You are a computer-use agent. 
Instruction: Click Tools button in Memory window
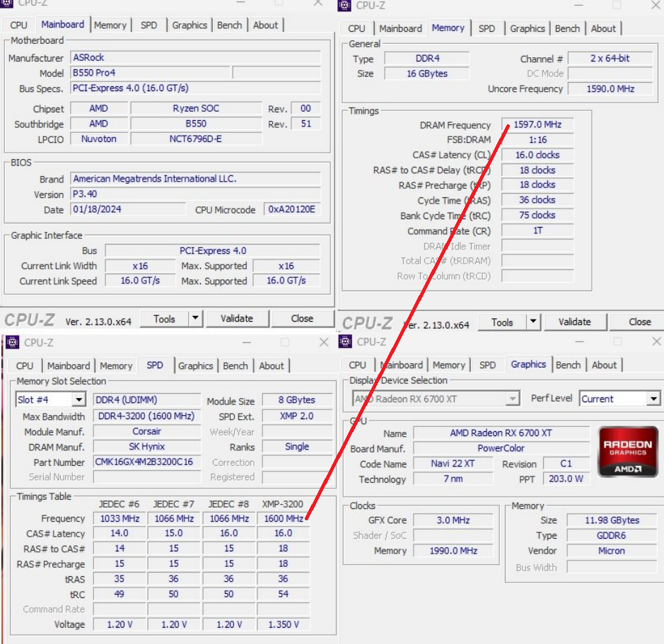point(502,322)
